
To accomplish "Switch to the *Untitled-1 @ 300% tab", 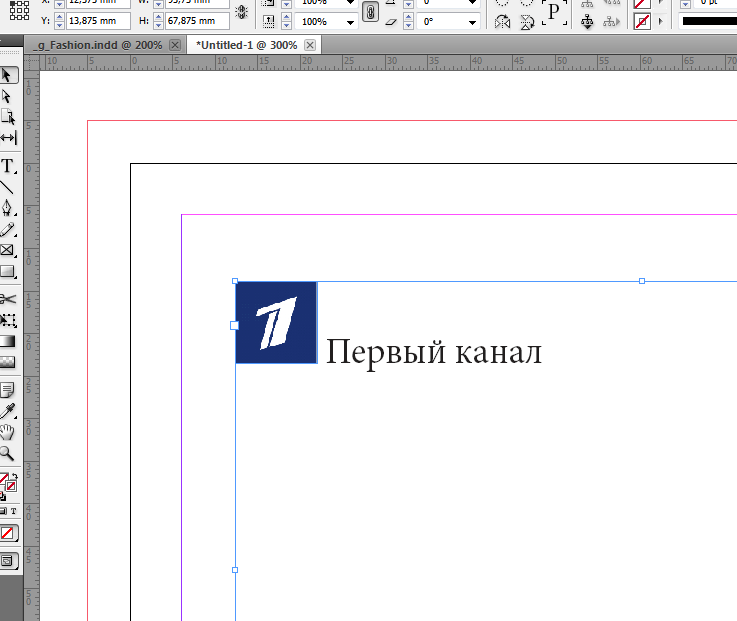I will point(246,45).
